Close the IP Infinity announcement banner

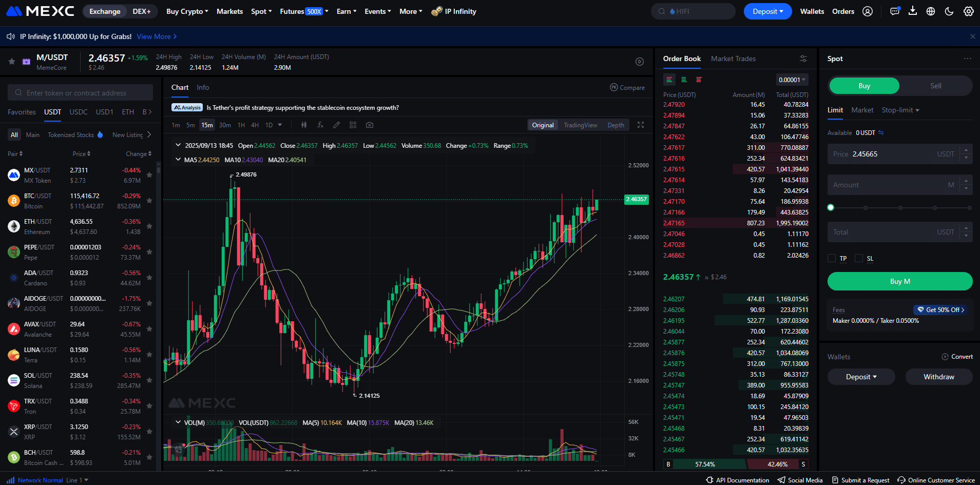[x=972, y=36]
